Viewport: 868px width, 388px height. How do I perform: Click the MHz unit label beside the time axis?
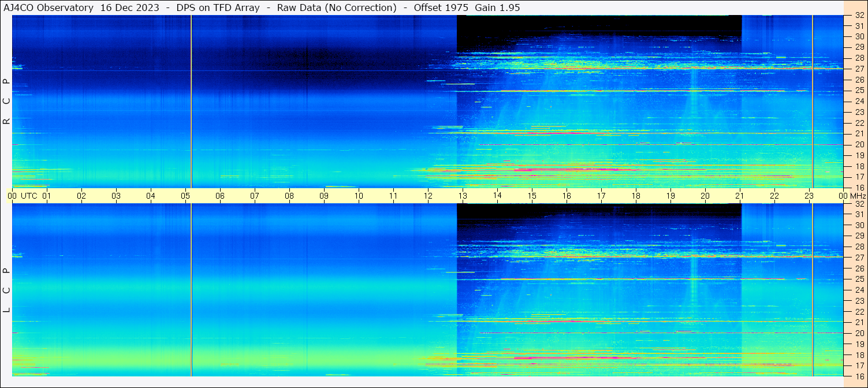coord(858,196)
